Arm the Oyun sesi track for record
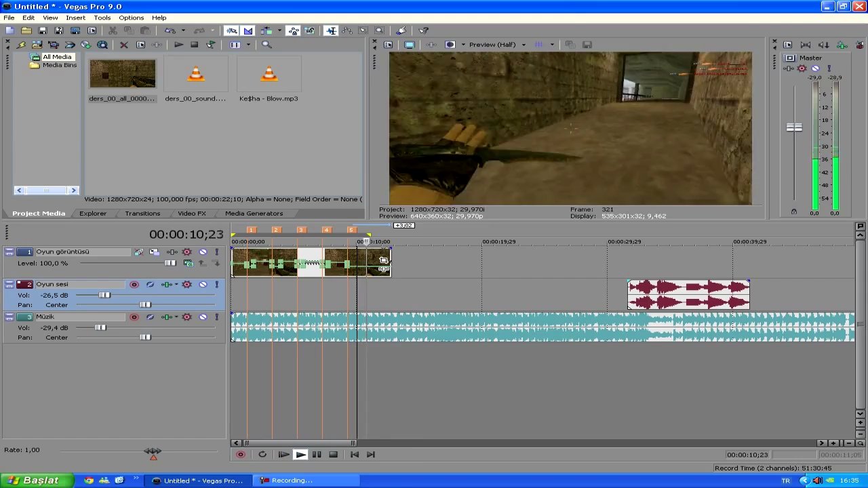This screenshot has width=868, height=488. (x=134, y=285)
